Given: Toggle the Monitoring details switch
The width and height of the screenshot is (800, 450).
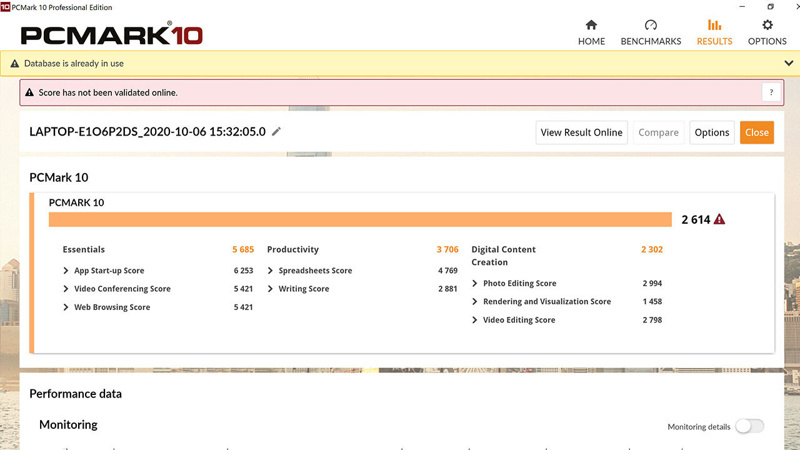Looking at the screenshot, I should click(x=749, y=426).
